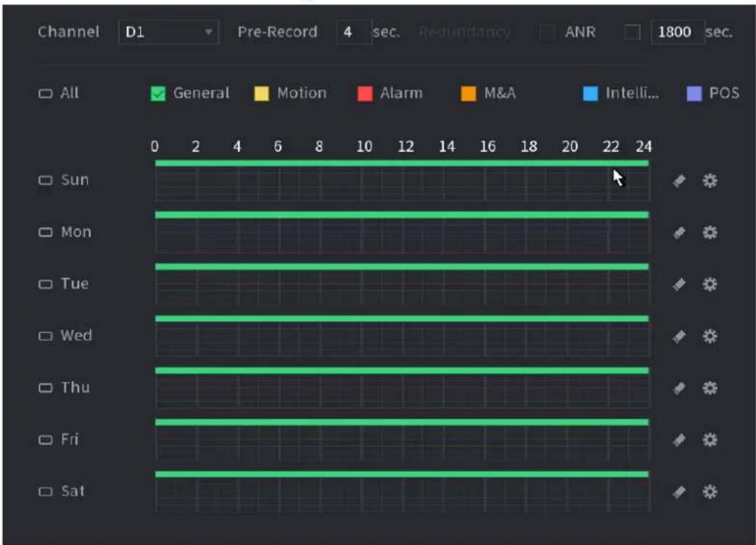This screenshot has height=545, width=756.
Task: Click the eraser icon for Thu row
Action: click(679, 388)
